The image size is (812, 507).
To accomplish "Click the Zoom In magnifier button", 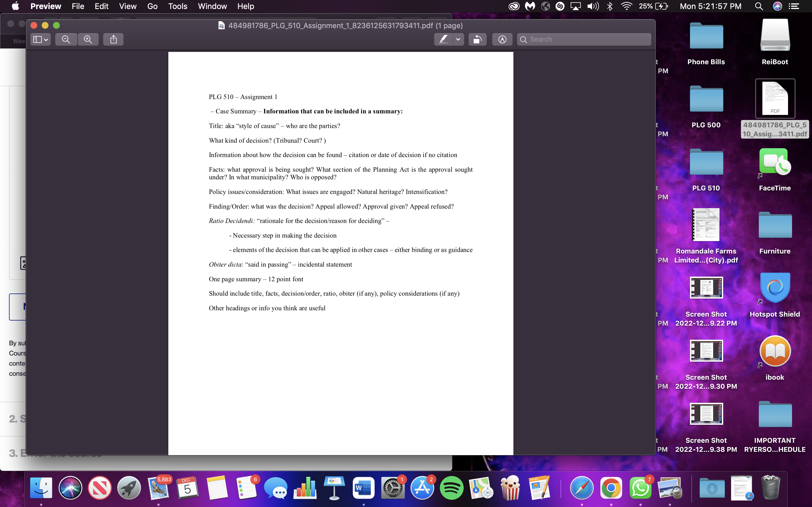I will (x=88, y=39).
